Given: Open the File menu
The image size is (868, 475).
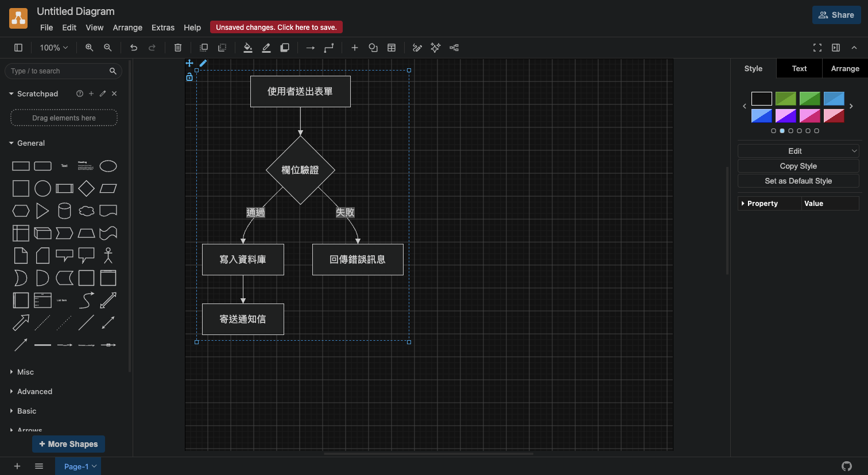Looking at the screenshot, I should 46,28.
